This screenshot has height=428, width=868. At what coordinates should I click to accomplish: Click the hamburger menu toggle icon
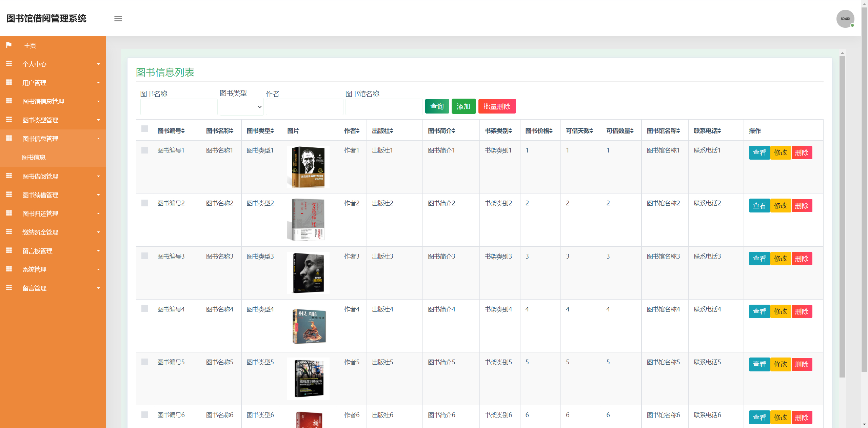point(118,19)
